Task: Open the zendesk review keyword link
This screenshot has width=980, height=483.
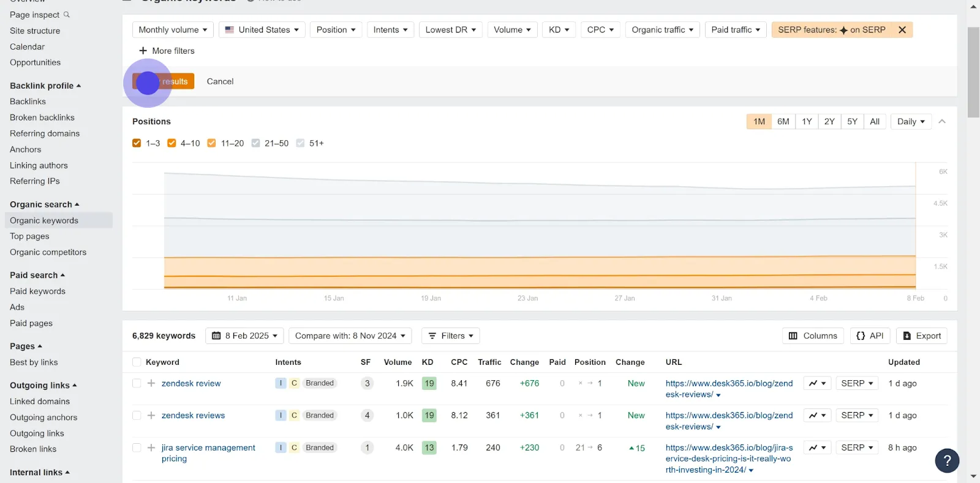Action: (x=191, y=383)
